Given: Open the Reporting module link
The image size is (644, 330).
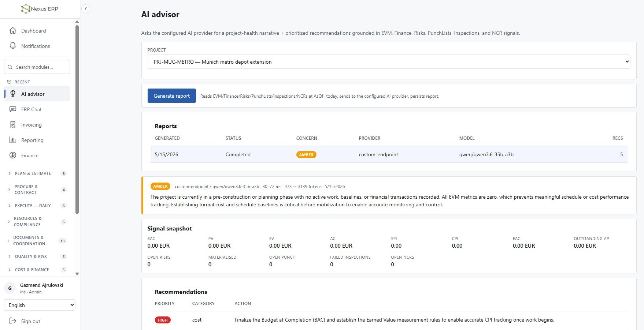Looking at the screenshot, I should pyautogui.click(x=37, y=140).
